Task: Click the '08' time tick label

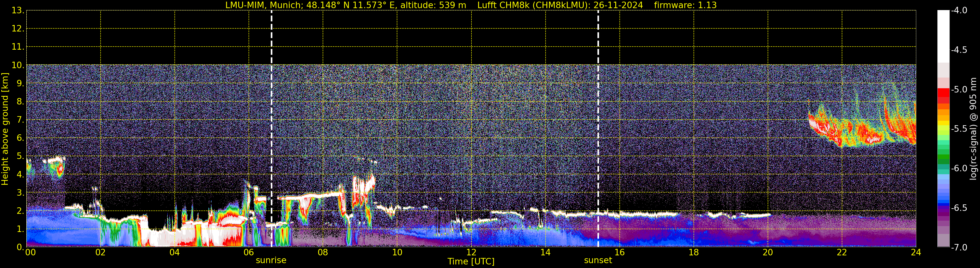Action: [x=323, y=252]
